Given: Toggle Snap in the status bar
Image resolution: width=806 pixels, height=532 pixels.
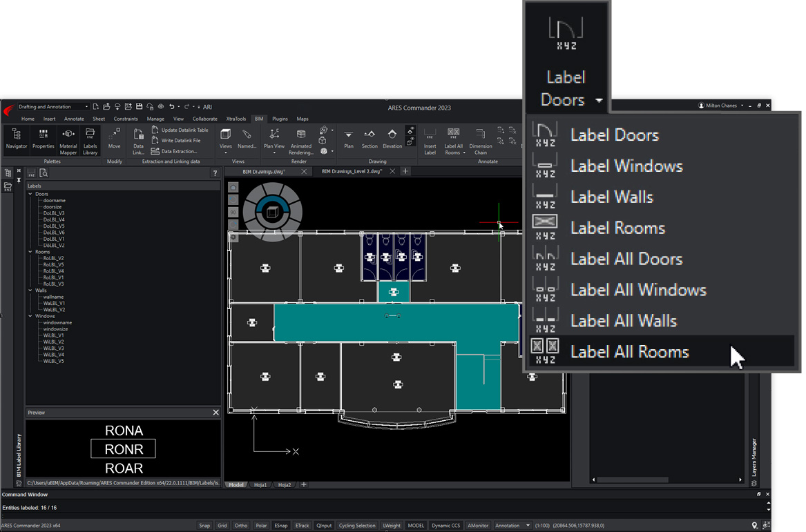Looking at the screenshot, I should tap(204, 525).
